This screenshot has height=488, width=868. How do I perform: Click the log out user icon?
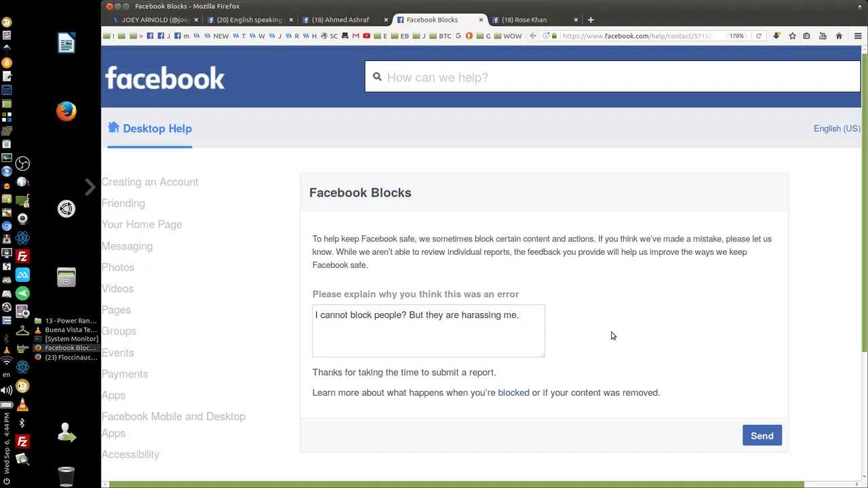click(x=66, y=432)
